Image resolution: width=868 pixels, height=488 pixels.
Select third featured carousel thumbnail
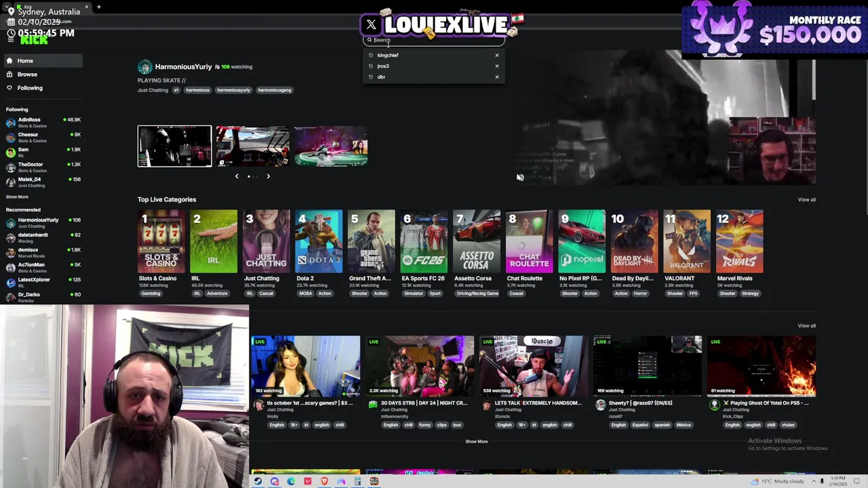pyautogui.click(x=331, y=146)
